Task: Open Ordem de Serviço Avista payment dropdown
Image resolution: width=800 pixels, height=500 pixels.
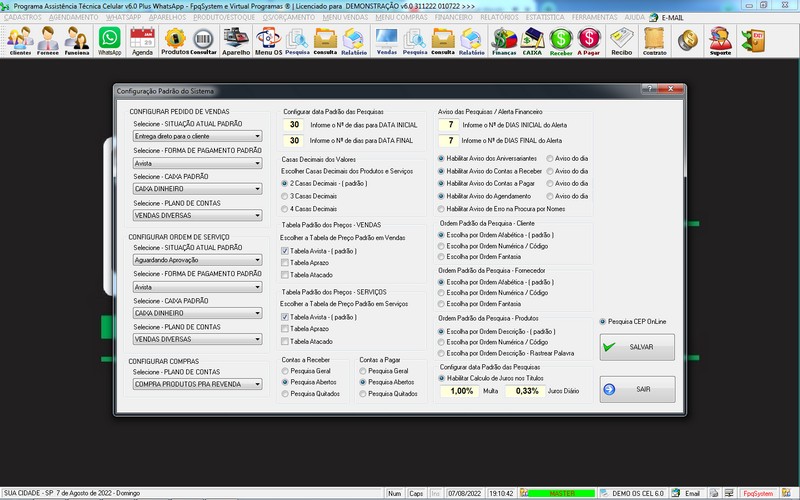Action: (197, 287)
